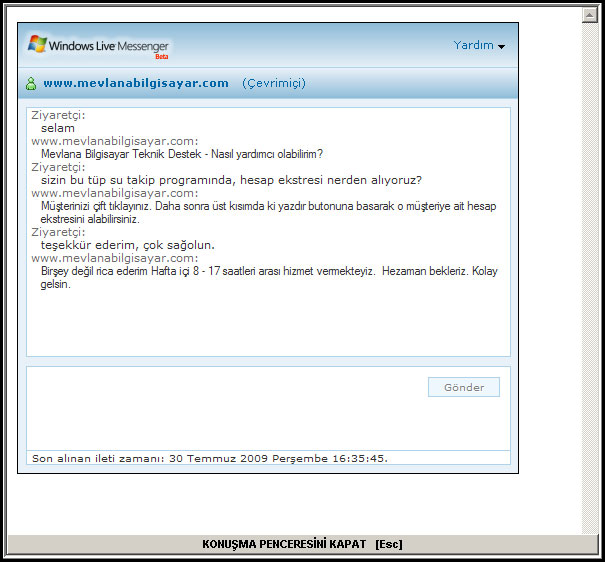The image size is (605, 562).
Task: Click reply 'Müşterinizi çift tıklayınız'
Action: tap(269, 212)
